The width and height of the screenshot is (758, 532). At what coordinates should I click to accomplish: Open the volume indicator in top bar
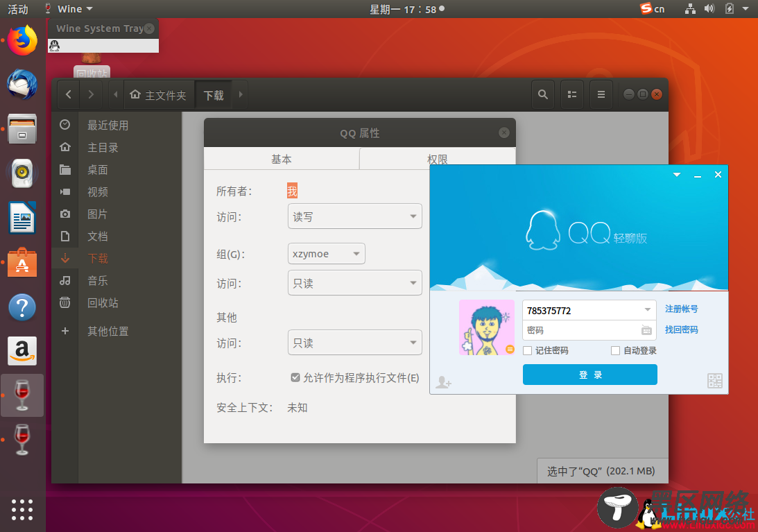(709, 9)
